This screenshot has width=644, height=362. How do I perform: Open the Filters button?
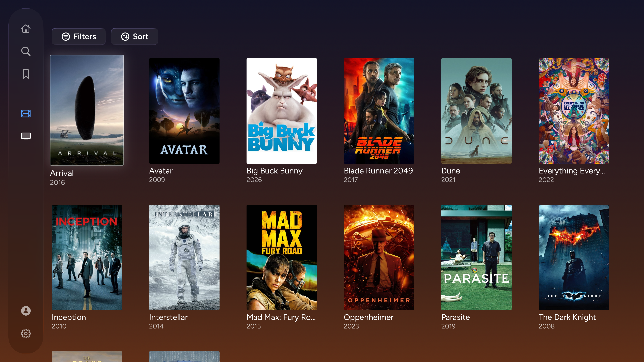[x=78, y=37]
